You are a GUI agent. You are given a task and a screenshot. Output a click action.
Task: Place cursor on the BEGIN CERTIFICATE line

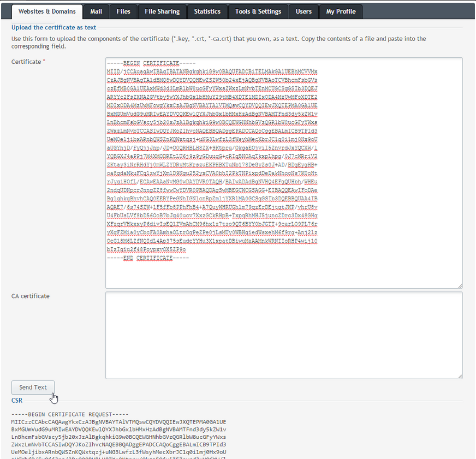point(147,64)
